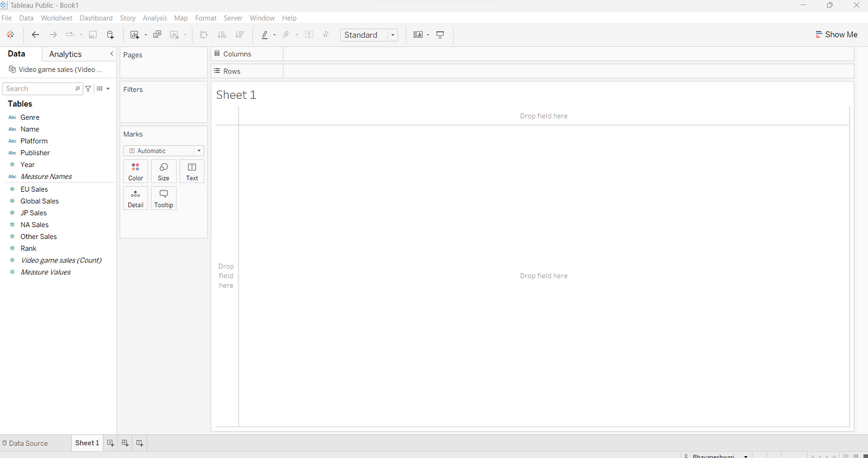868x458 pixels.
Task: Click the Duplicate sheet icon
Action: coord(157,35)
